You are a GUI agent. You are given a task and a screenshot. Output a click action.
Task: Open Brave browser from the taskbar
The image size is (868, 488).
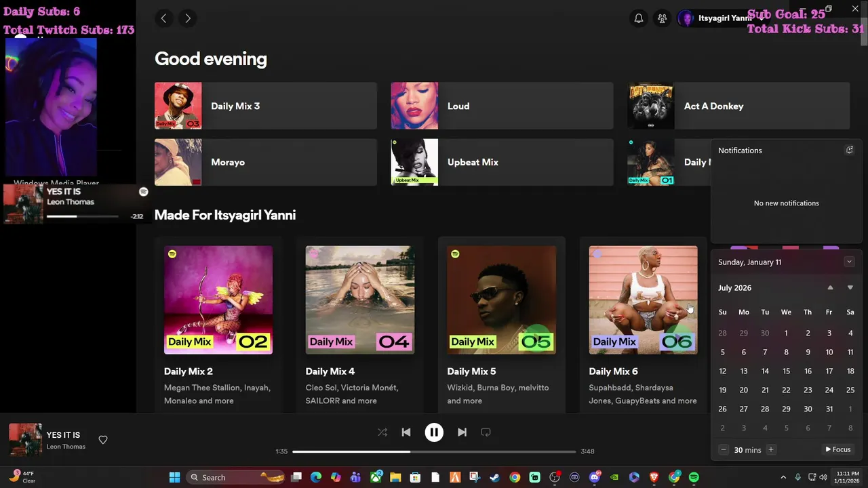point(654,477)
